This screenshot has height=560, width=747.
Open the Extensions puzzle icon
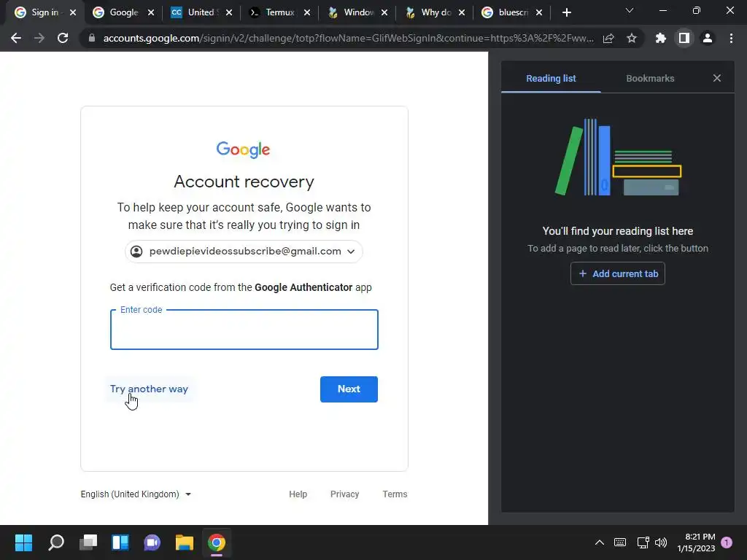pyautogui.click(x=661, y=38)
